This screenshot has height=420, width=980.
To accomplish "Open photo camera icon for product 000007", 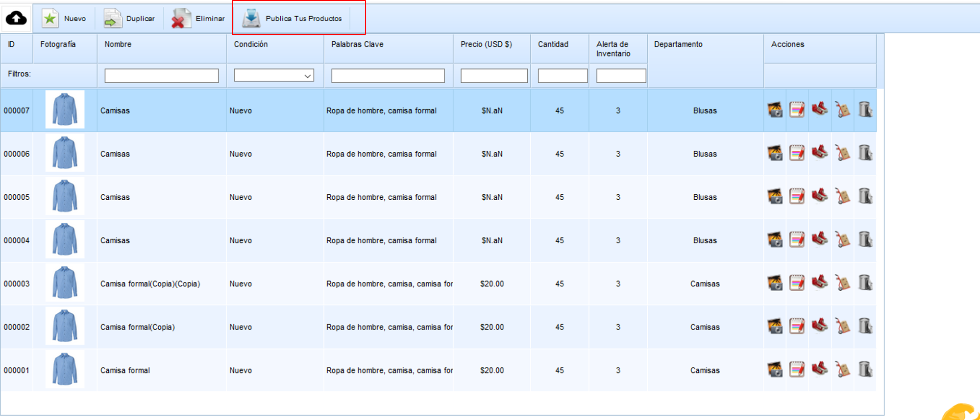I will 775,110.
